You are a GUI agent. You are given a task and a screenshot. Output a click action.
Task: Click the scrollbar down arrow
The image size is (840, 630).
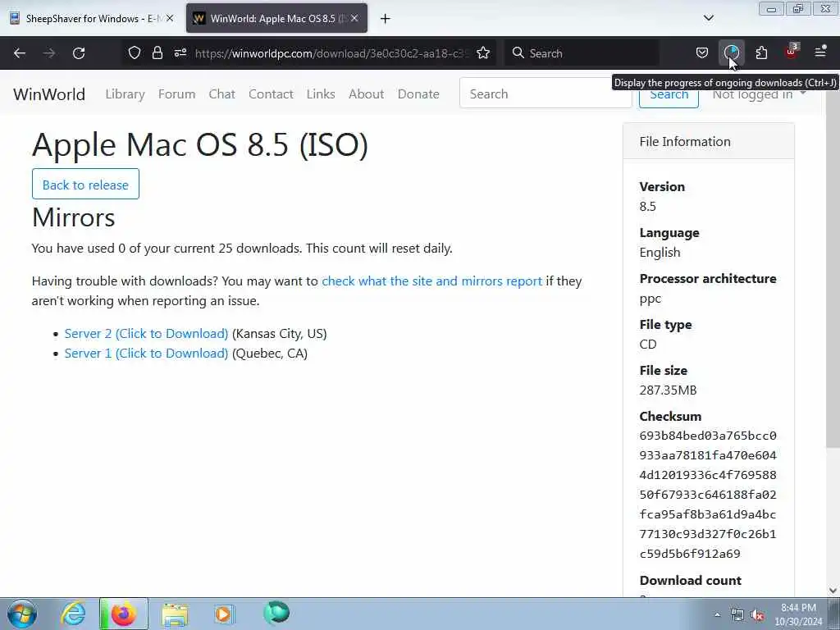click(x=833, y=591)
